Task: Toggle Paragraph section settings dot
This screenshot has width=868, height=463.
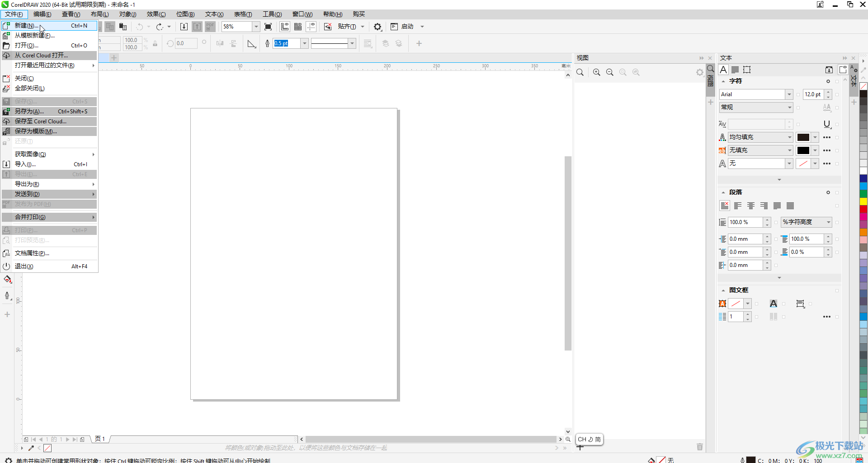Action: (x=828, y=192)
